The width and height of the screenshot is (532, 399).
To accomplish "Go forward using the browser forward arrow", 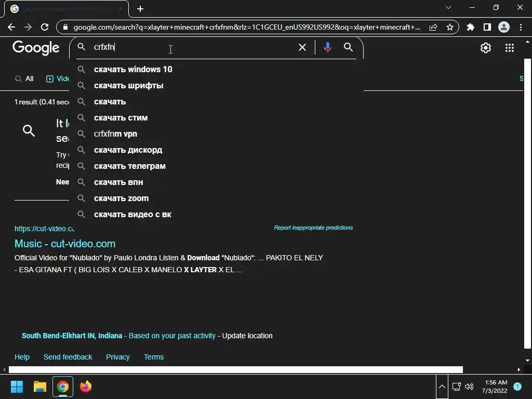I will click(28, 27).
